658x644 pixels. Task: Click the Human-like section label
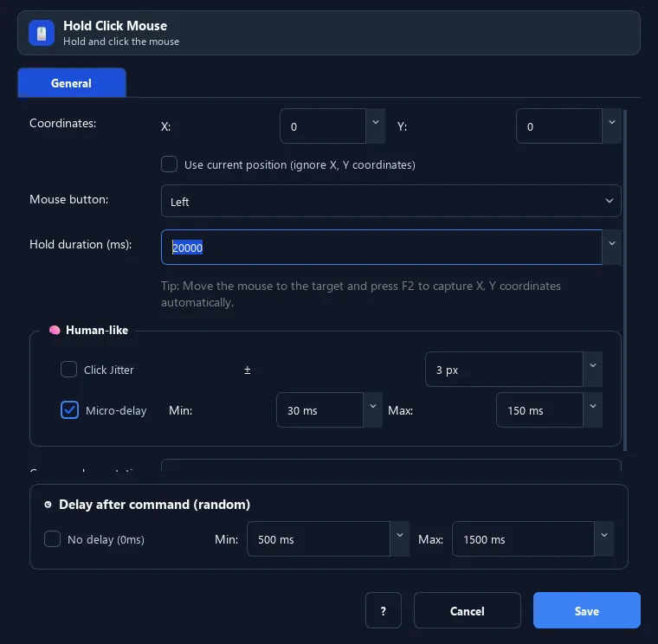point(97,330)
